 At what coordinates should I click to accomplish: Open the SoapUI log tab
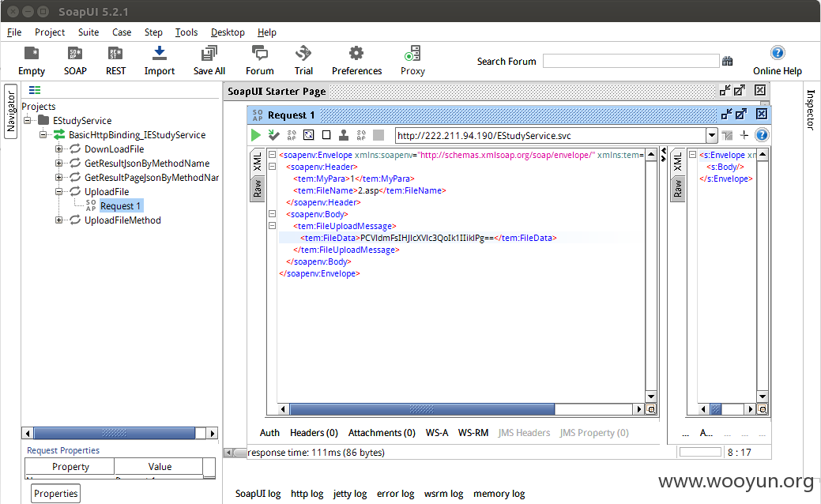[258, 494]
